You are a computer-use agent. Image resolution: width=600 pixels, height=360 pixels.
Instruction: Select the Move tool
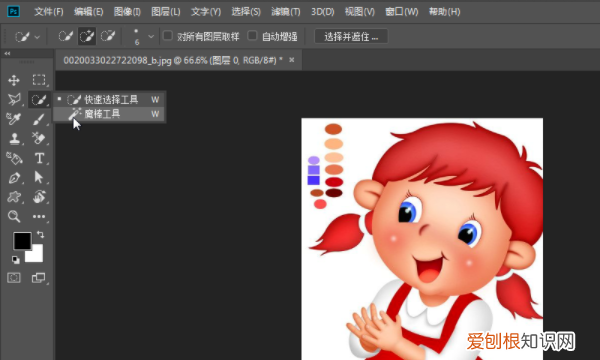14,80
